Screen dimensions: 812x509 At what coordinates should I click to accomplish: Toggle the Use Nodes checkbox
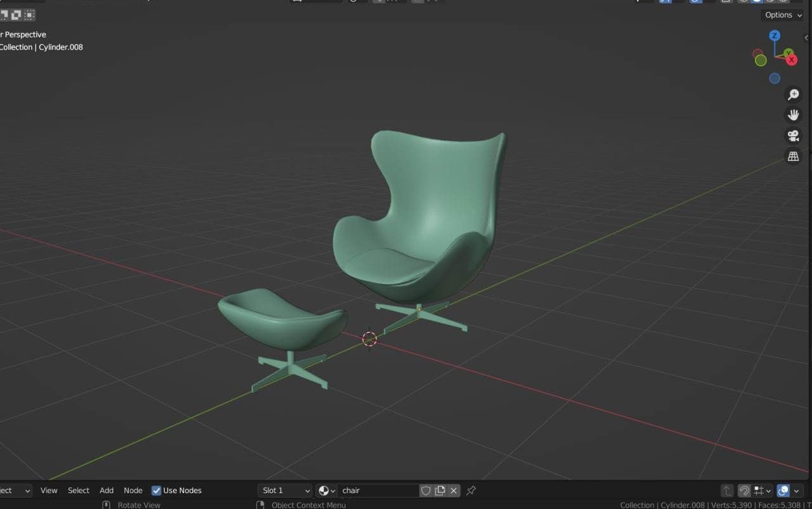[x=156, y=491]
